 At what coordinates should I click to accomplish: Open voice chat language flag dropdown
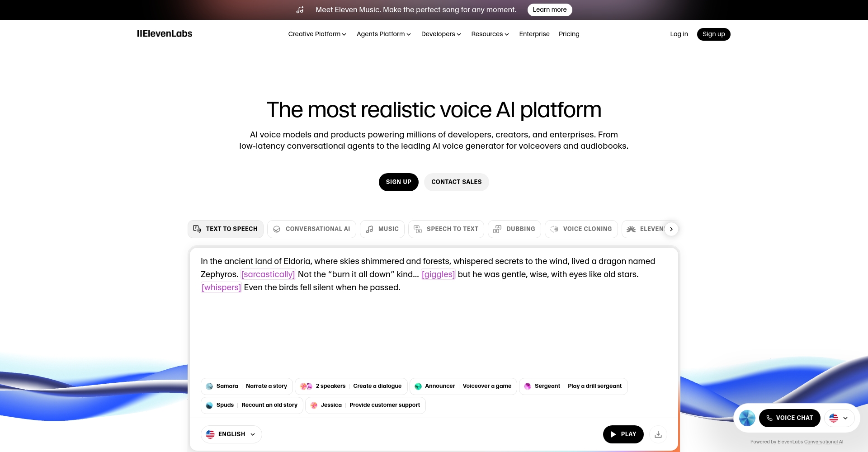pyautogui.click(x=840, y=418)
